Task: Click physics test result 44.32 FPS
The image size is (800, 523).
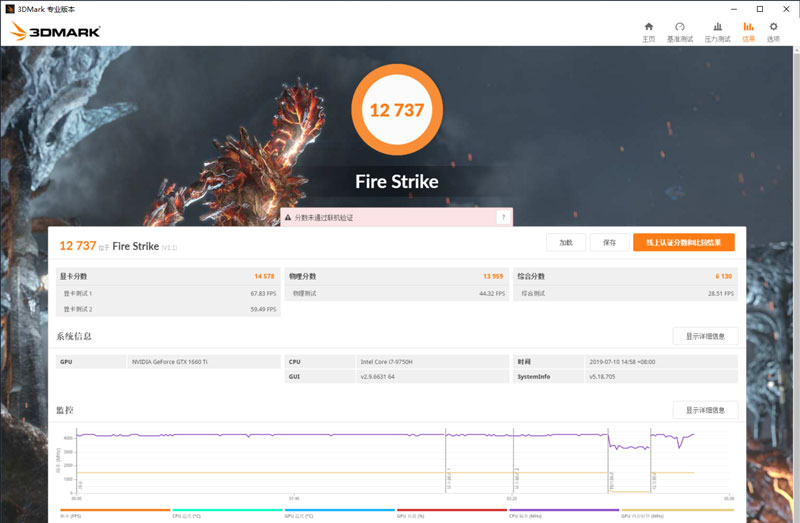Action: (x=492, y=293)
